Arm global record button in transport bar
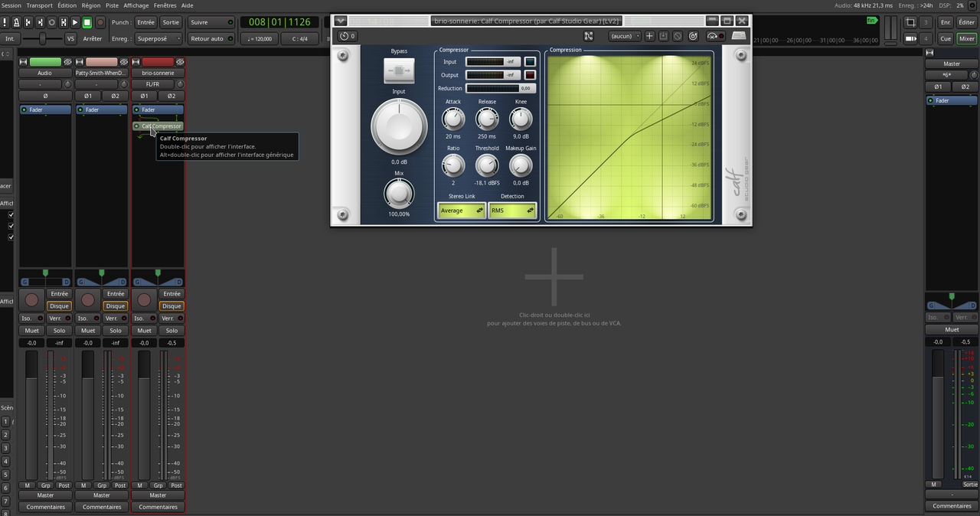Screen dimensions: 980x516 pos(100,22)
